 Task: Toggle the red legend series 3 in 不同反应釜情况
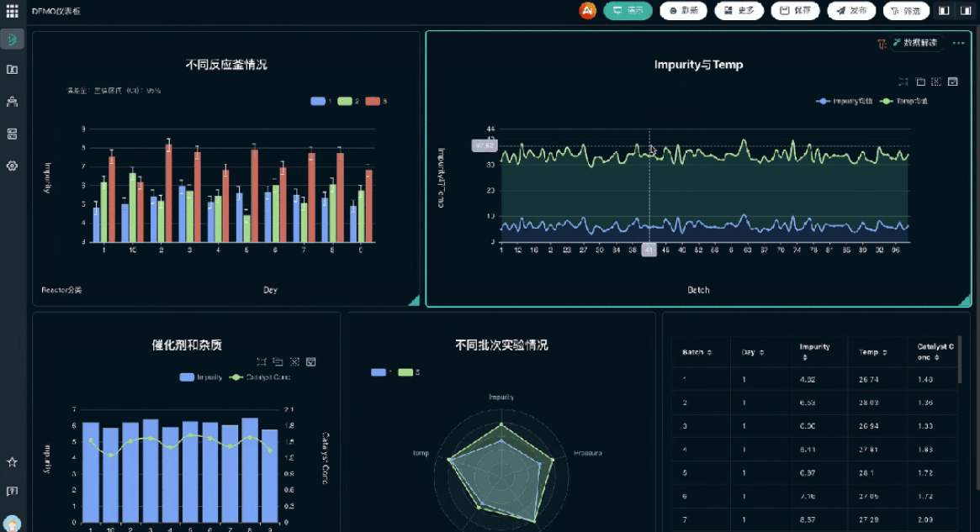click(376, 101)
